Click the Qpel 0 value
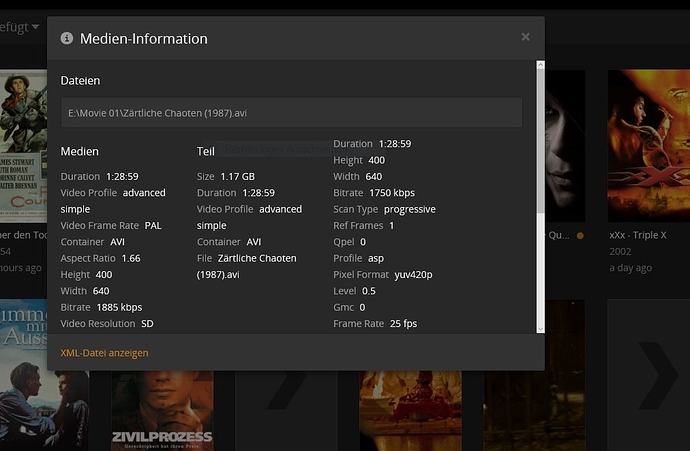 click(363, 242)
